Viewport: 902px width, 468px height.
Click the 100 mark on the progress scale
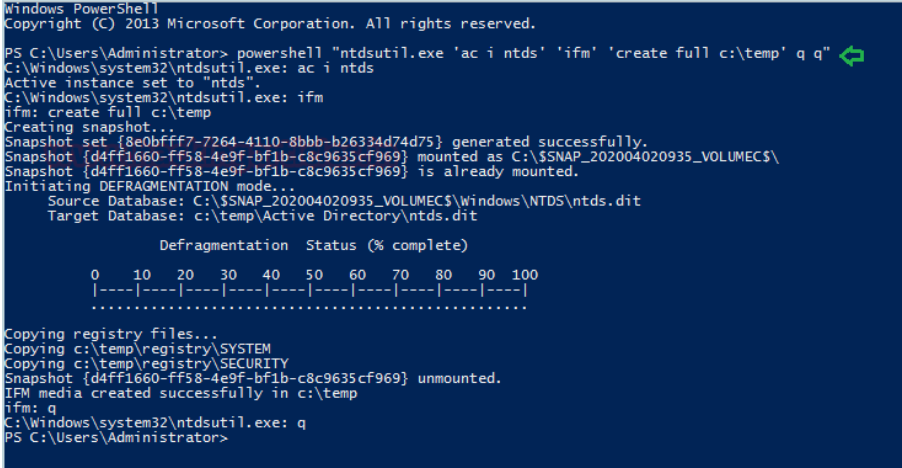(x=525, y=275)
